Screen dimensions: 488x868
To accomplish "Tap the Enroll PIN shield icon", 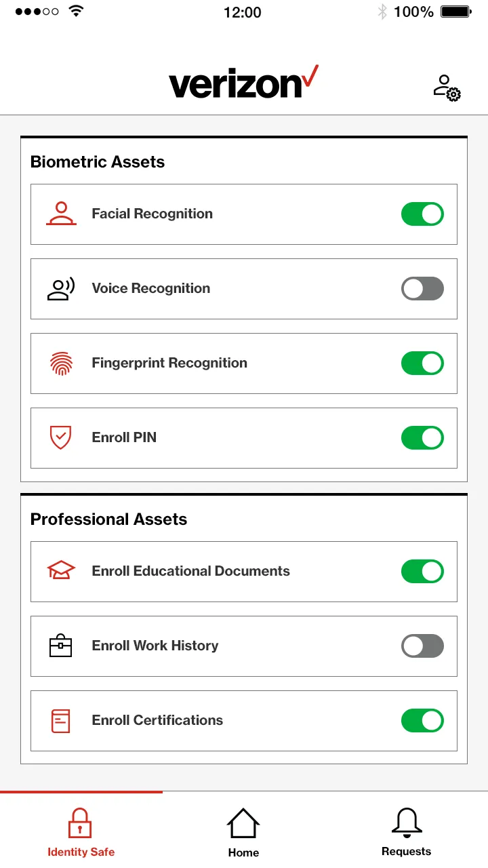I will (x=61, y=437).
